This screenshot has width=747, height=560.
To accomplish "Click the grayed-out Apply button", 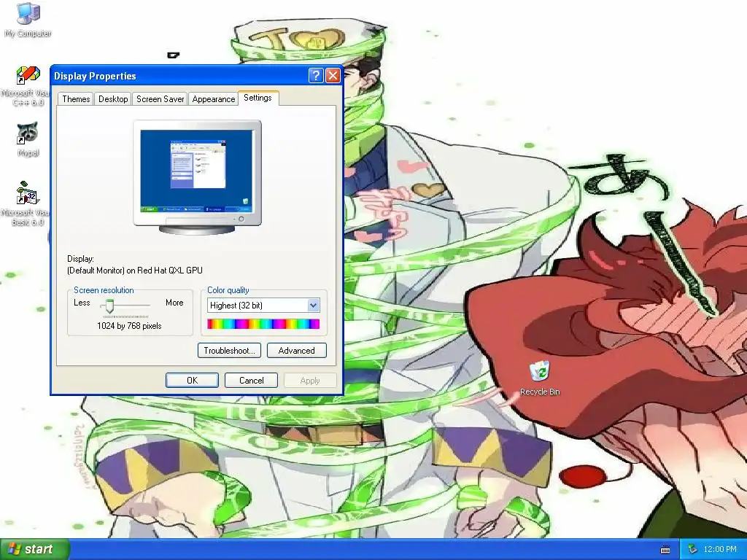I will pyautogui.click(x=310, y=381).
